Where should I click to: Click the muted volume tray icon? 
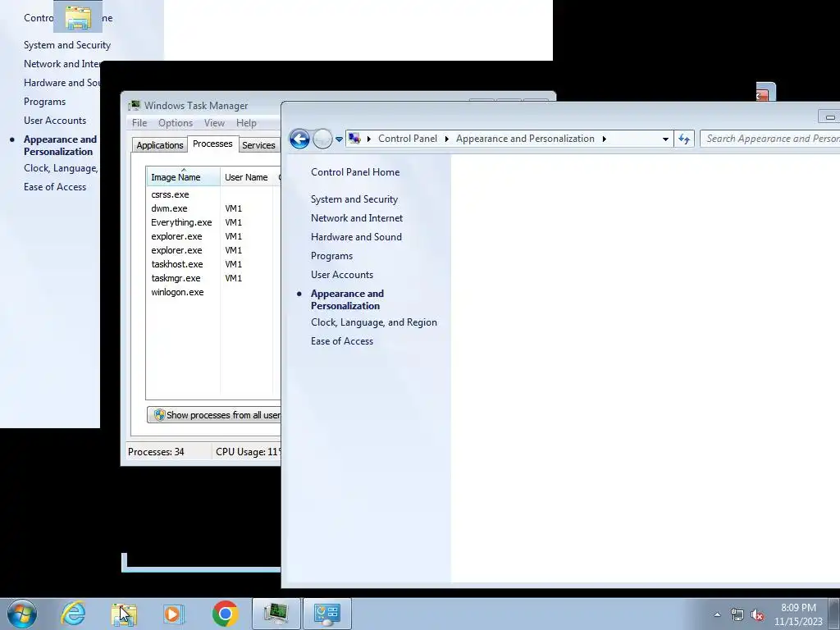tap(757, 614)
